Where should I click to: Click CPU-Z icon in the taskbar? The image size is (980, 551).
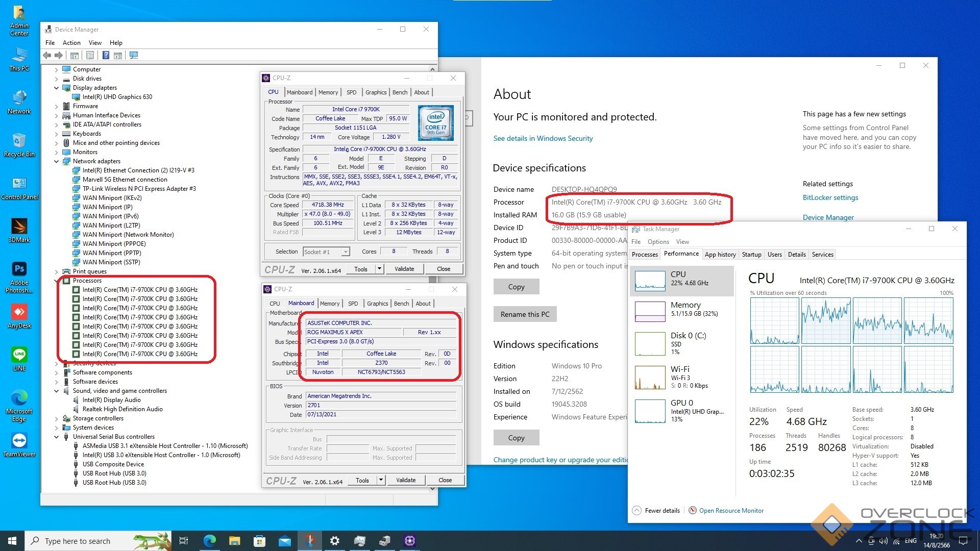pyautogui.click(x=409, y=541)
